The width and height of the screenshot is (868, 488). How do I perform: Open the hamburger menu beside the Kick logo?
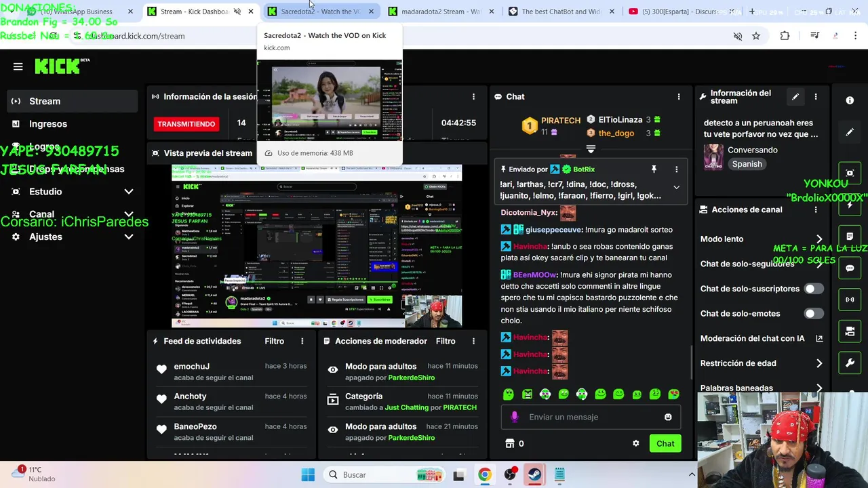(18, 66)
